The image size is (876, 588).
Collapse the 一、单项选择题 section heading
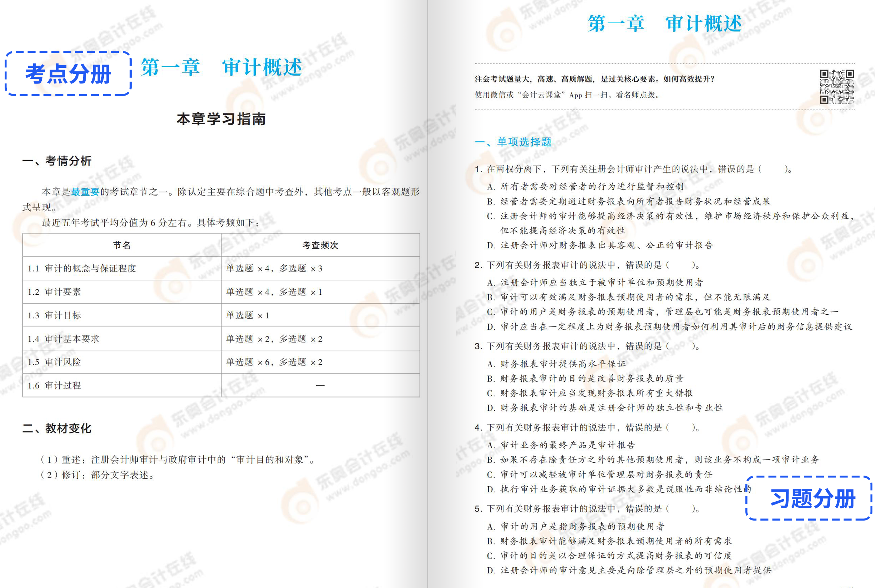(514, 141)
